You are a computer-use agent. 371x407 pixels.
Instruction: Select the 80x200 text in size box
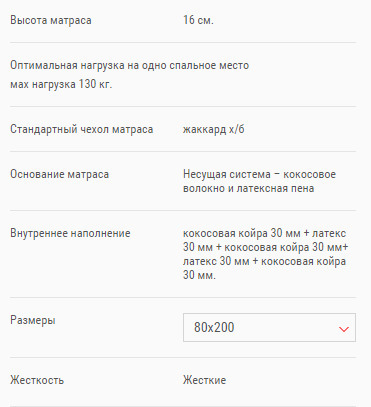click(x=214, y=327)
